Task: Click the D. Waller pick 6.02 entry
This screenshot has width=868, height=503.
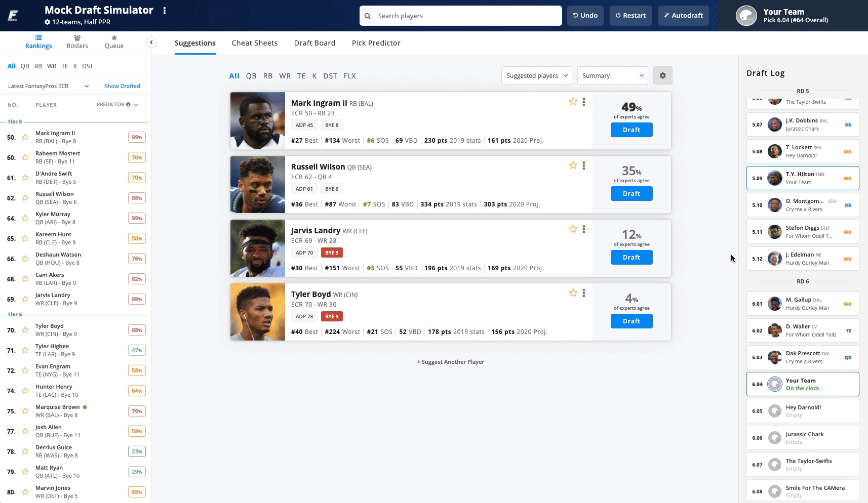Action: point(803,330)
